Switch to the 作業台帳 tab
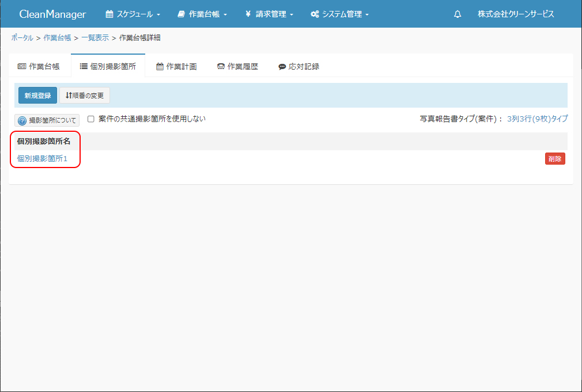 [39, 66]
